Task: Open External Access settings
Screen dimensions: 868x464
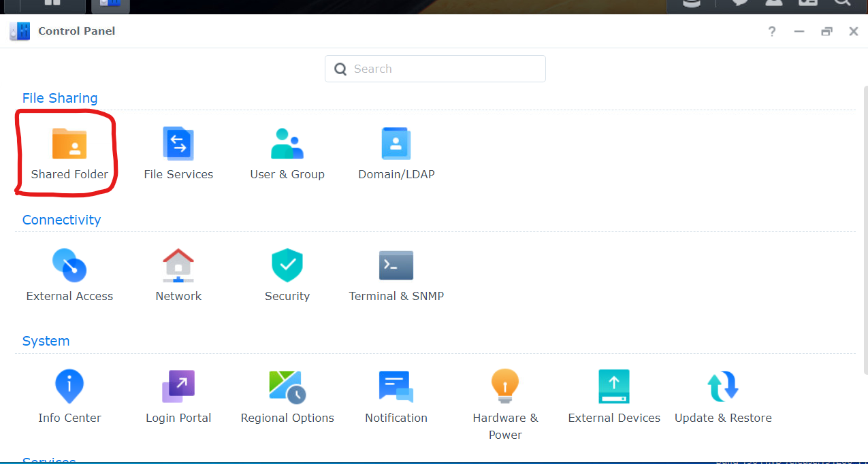Action: coord(69,276)
